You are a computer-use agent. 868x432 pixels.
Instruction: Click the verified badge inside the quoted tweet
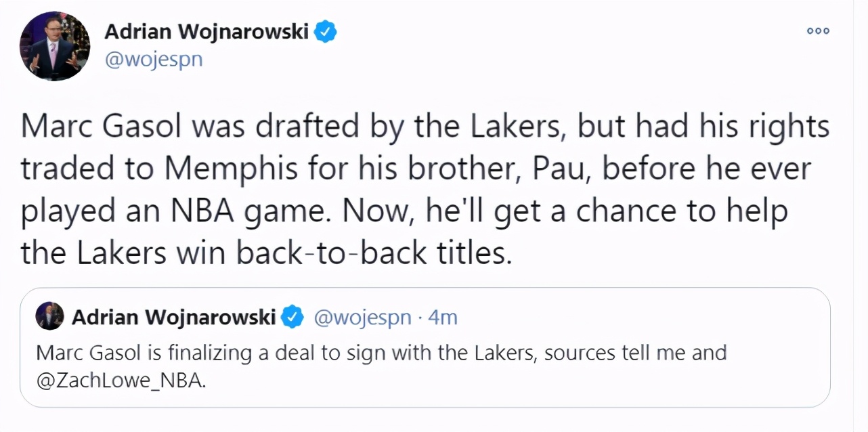(292, 317)
